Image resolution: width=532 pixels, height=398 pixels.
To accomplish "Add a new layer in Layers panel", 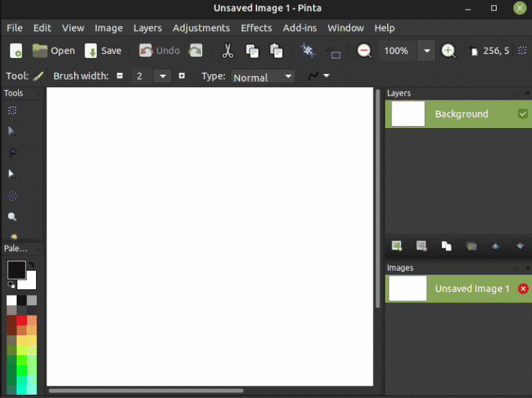I will pos(397,246).
